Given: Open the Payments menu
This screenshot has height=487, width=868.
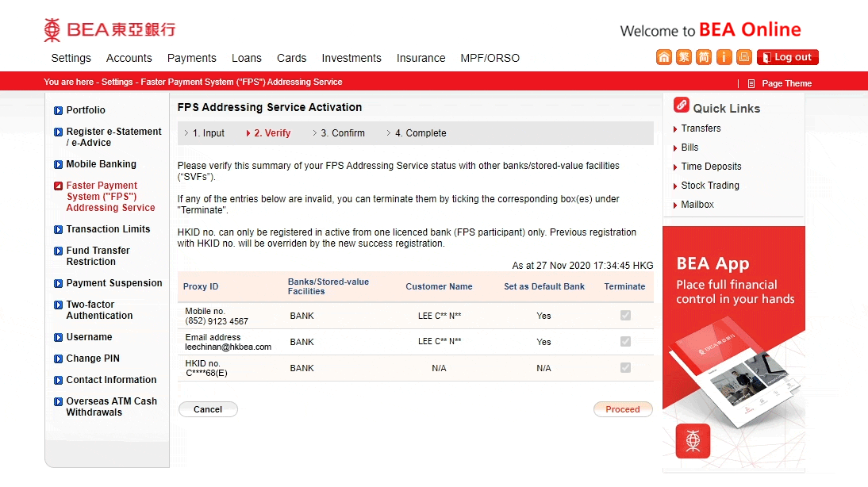Looking at the screenshot, I should 191,58.
